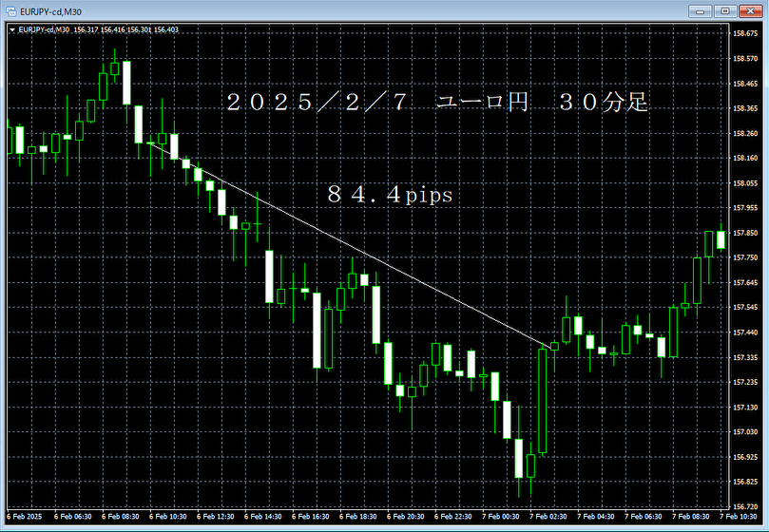Click the 6 Feb 12:30 time label
This screenshot has width=769, height=532.
coord(215,516)
